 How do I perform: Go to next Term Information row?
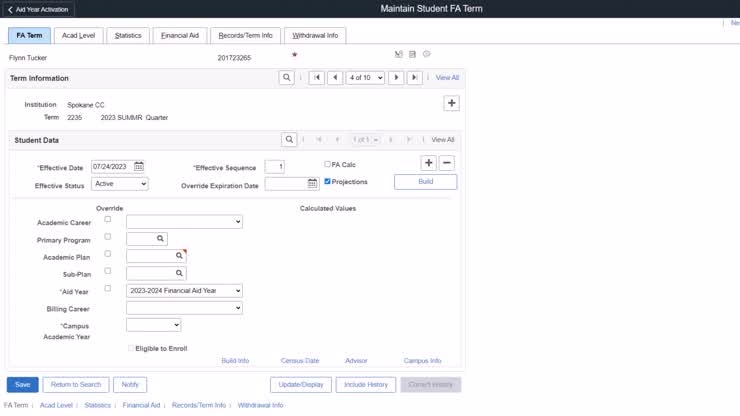(397, 78)
